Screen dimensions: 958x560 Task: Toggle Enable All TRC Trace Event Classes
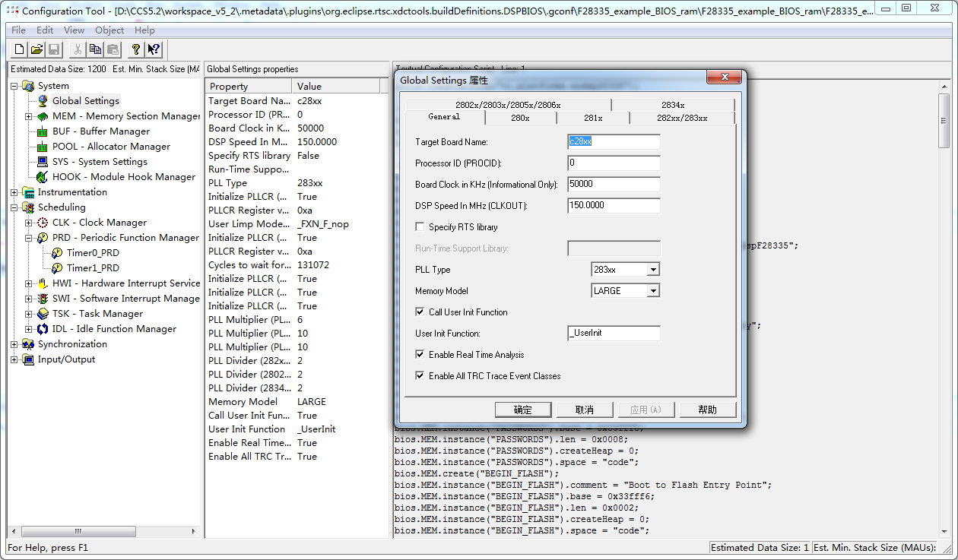pyautogui.click(x=420, y=376)
